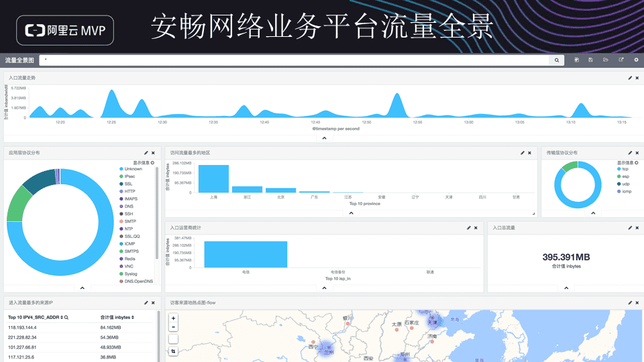Click the Open Dashboard folder icon

point(605,60)
